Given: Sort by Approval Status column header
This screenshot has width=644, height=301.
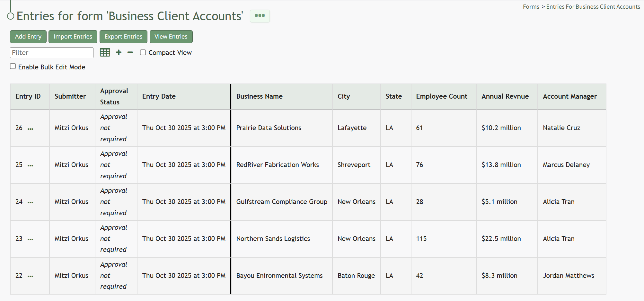Looking at the screenshot, I should 116,96.
